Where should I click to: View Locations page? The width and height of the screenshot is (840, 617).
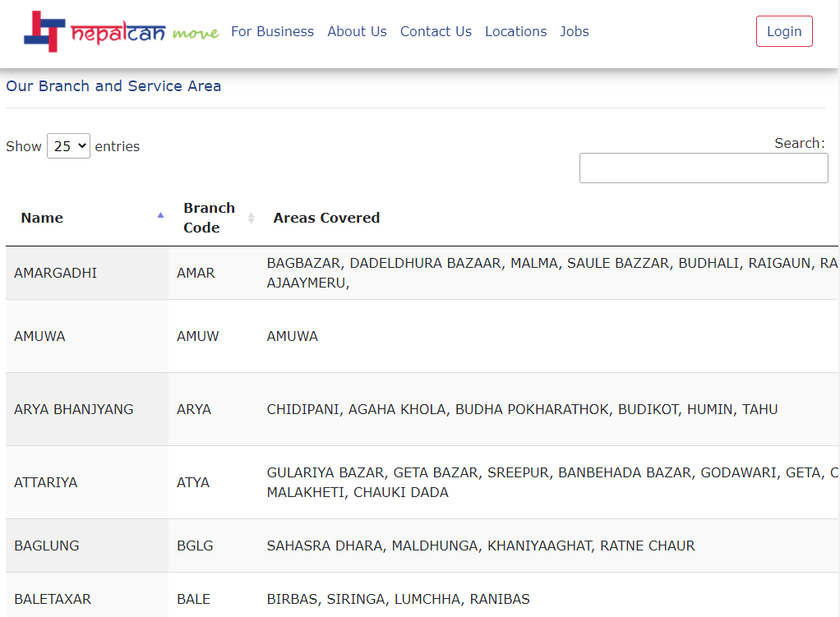click(516, 31)
